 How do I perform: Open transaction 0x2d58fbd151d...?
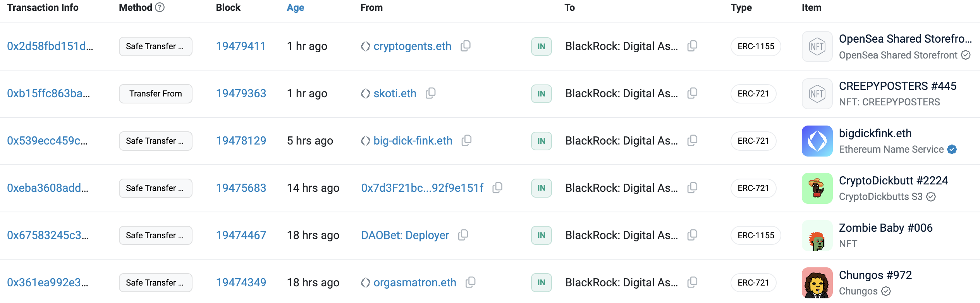(x=50, y=46)
